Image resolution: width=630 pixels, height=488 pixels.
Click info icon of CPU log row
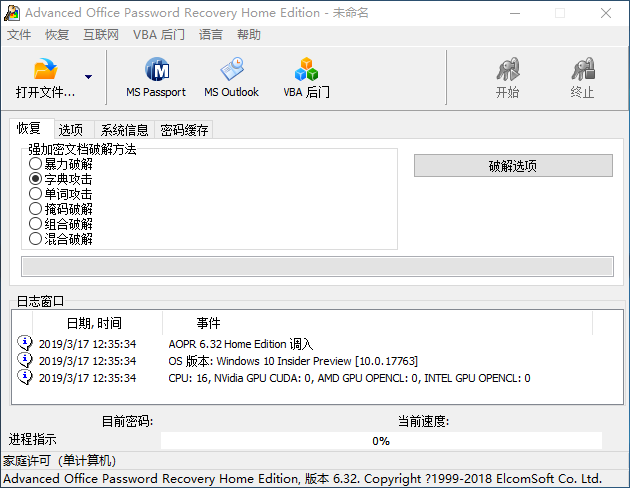pos(25,377)
